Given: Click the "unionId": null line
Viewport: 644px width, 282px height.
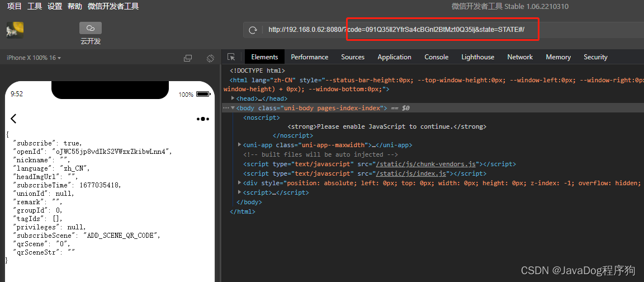Looking at the screenshot, I should [44, 194].
